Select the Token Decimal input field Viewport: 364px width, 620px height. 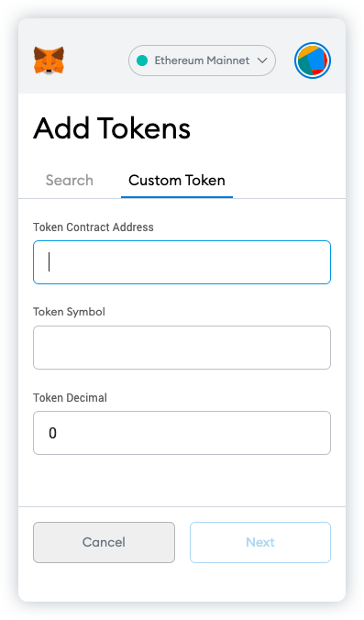[x=182, y=433]
